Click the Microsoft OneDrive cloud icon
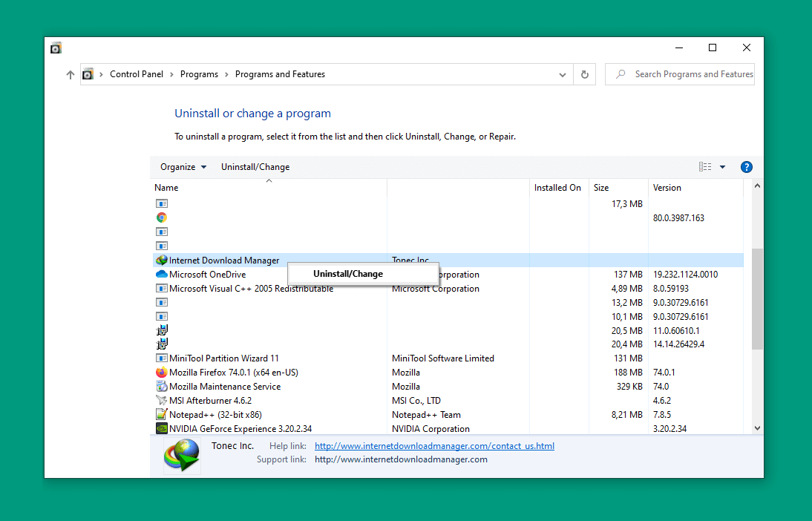 tap(162, 274)
